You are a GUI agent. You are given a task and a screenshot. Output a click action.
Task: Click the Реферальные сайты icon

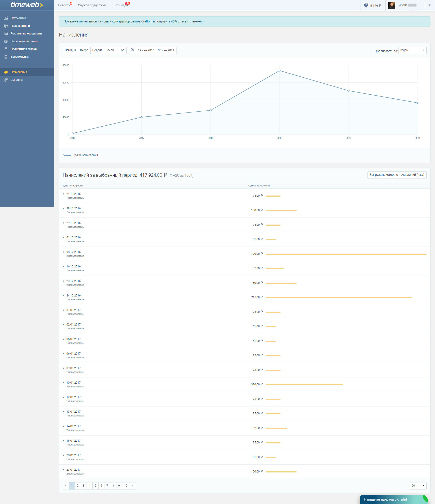point(6,41)
